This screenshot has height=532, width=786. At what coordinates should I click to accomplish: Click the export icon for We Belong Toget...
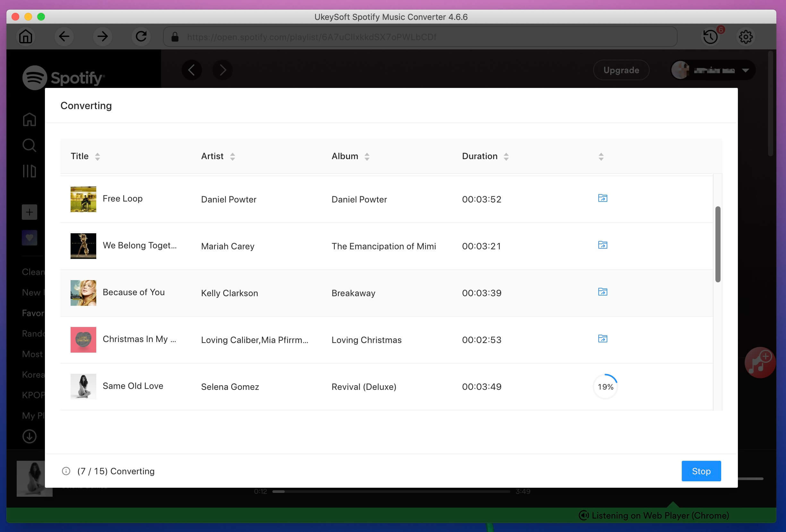(x=602, y=245)
